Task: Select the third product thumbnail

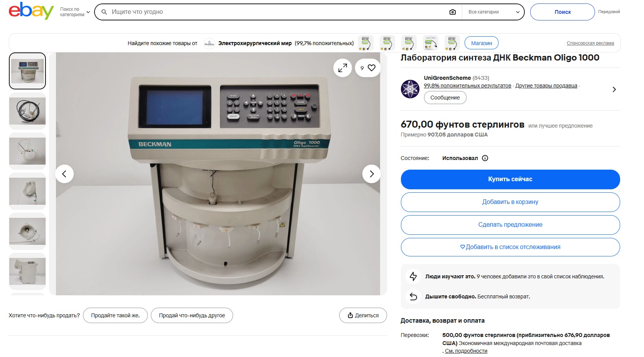Action: point(27,151)
